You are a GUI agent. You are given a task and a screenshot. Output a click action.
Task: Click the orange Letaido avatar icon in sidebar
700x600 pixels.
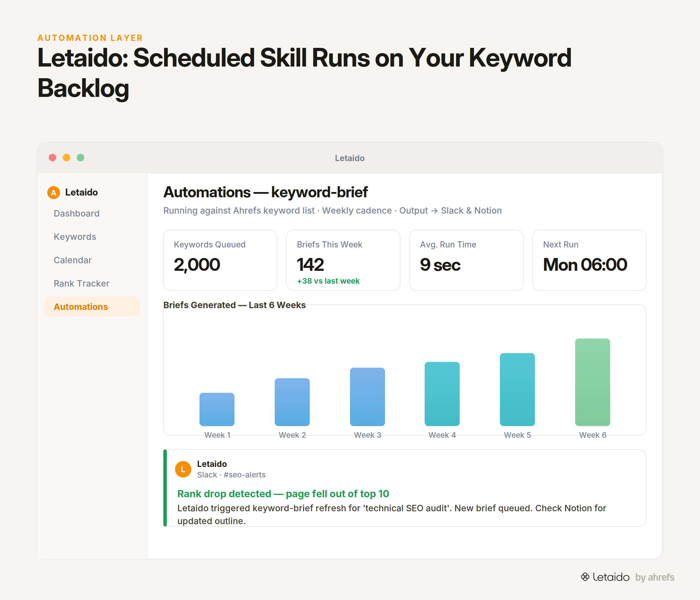coord(53,192)
